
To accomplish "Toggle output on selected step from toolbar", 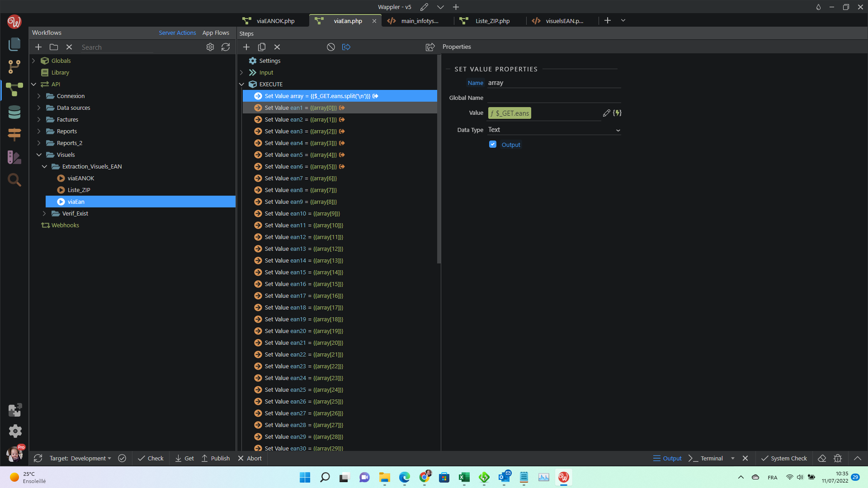I will tap(346, 47).
